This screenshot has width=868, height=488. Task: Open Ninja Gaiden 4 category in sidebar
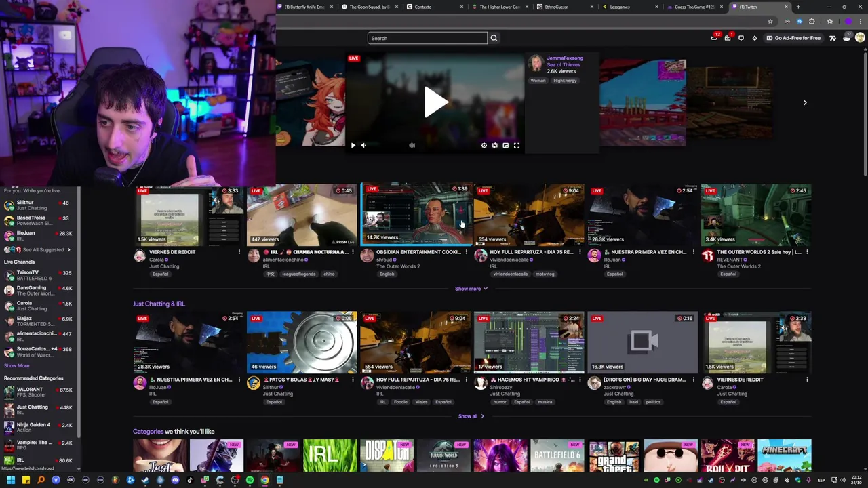tap(39, 427)
